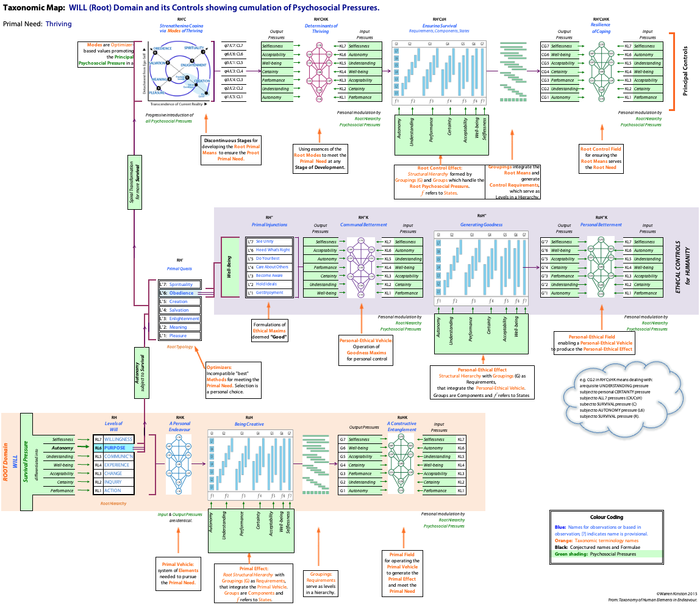Click the q7/L'7:CL7 cell

234,46
